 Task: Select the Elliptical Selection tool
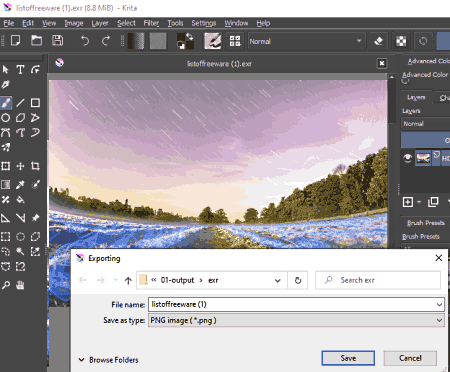(x=20, y=237)
